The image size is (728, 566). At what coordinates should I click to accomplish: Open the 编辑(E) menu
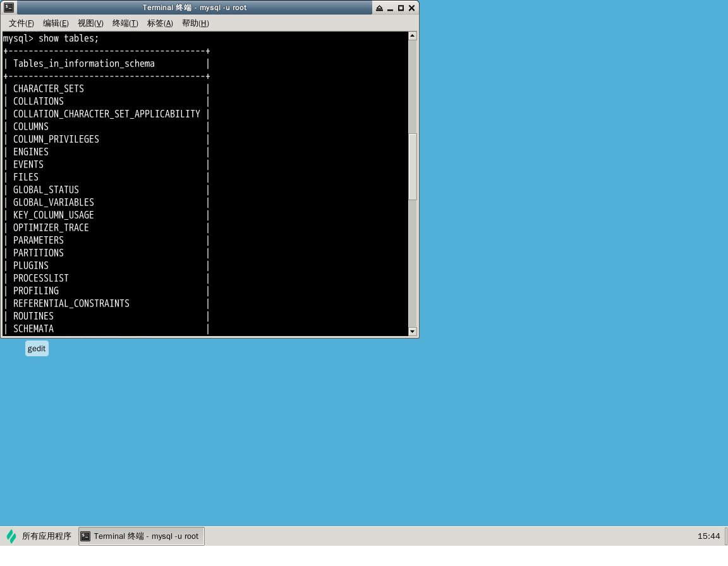(x=56, y=23)
